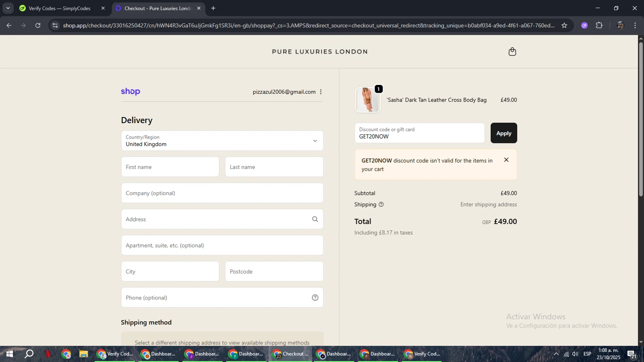The image size is (644, 362).
Task: Switch to Verify Codes — SimplyCodes tab
Action: pyautogui.click(x=62, y=8)
